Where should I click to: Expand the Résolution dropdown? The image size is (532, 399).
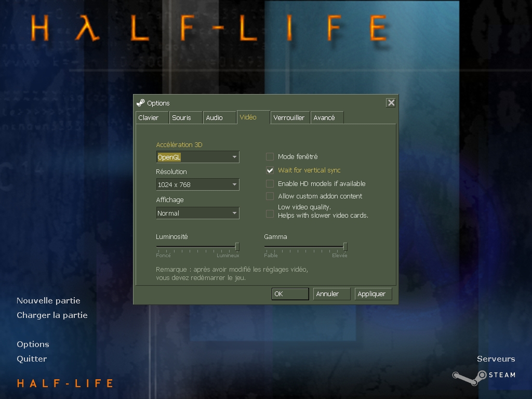pos(197,184)
